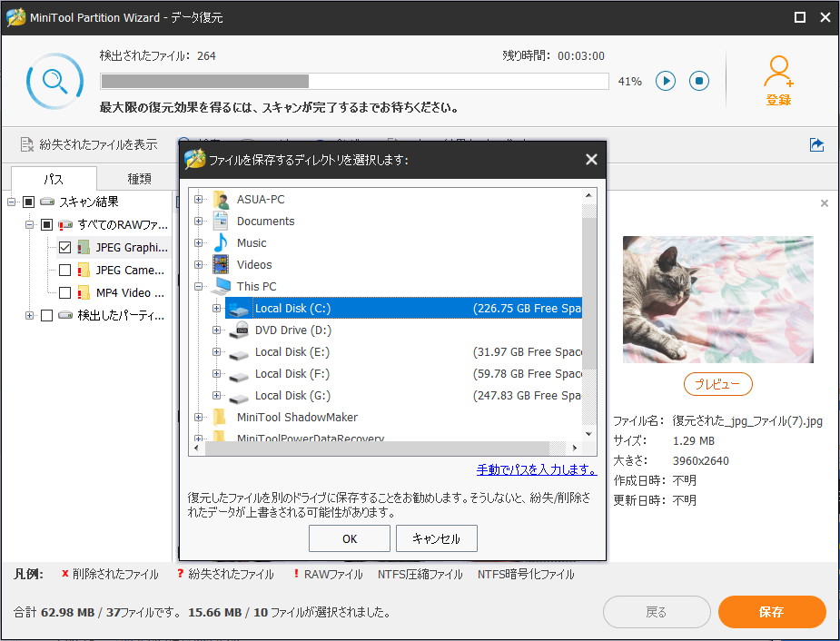Screen dimensions: 840x641
Task: Click the プレビュー button
Action: (717, 384)
